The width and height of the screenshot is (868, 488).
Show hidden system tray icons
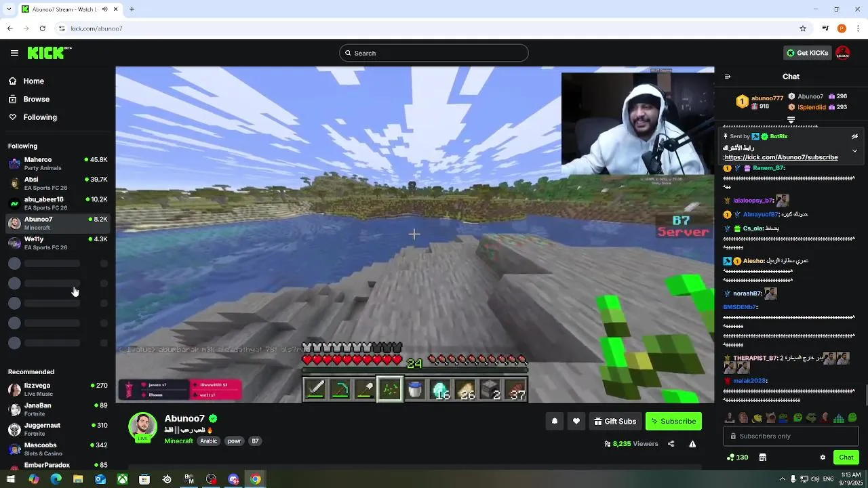782,479
